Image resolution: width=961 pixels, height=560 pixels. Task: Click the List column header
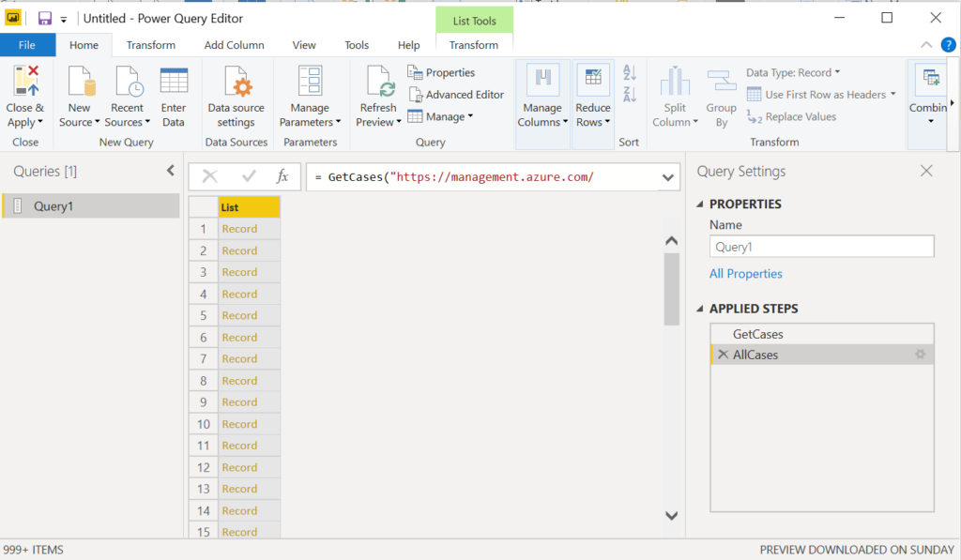pos(249,207)
